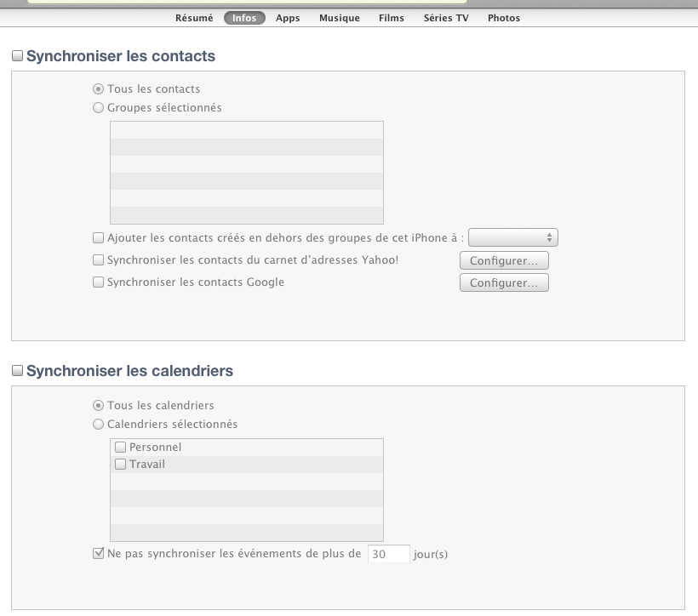The width and height of the screenshot is (698, 616).
Task: Switch to the Résumé tab
Action: (194, 18)
